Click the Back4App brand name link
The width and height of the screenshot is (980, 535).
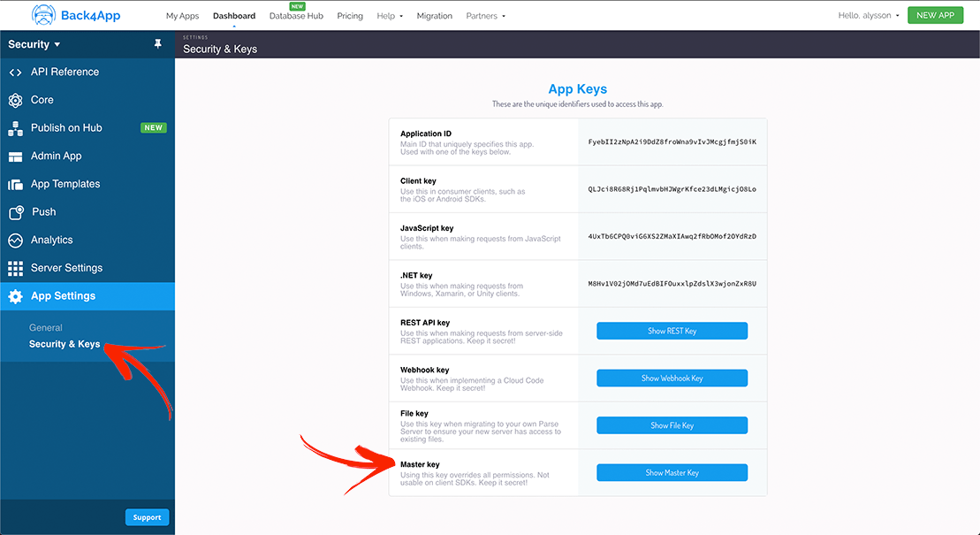(x=91, y=16)
